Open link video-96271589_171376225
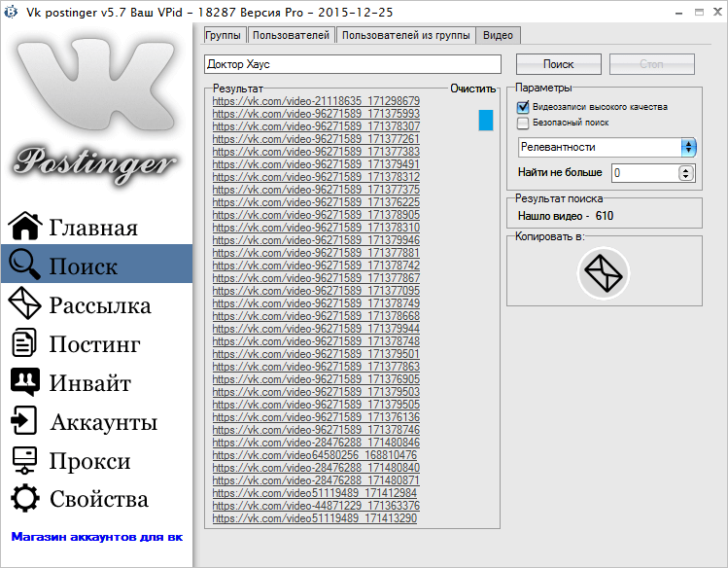Viewport: 728px width, 568px height. [316, 202]
